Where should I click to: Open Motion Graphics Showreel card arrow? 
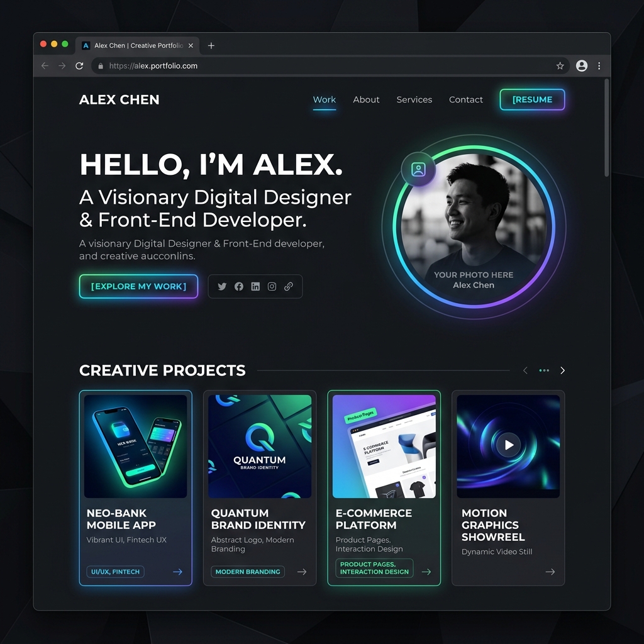tap(550, 572)
